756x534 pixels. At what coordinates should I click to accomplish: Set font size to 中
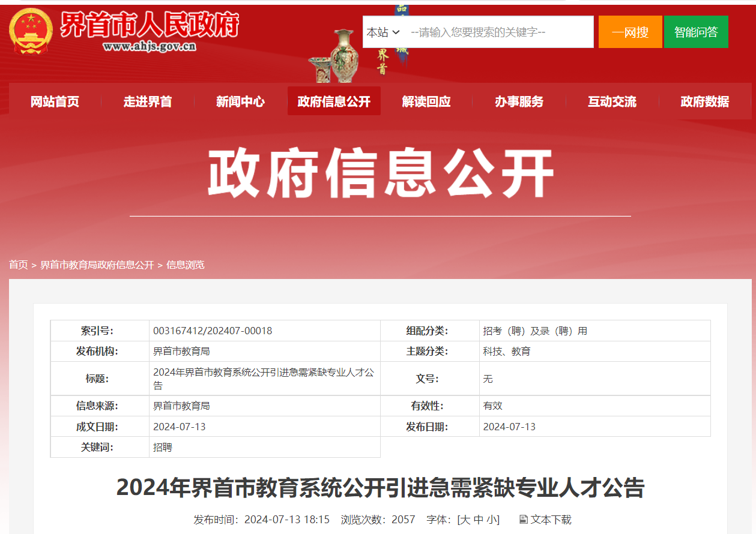pos(479,520)
